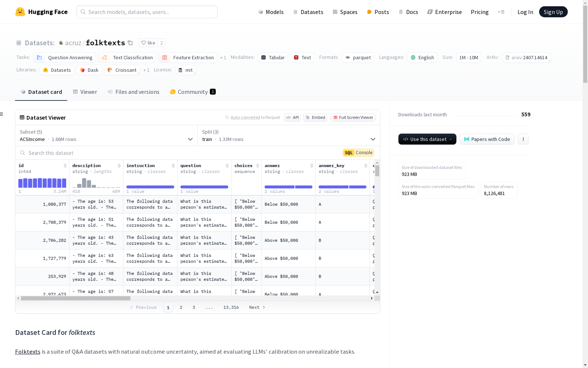Open the Files and versions tab
The width and height of the screenshot is (588, 368).
pyautogui.click(x=133, y=92)
